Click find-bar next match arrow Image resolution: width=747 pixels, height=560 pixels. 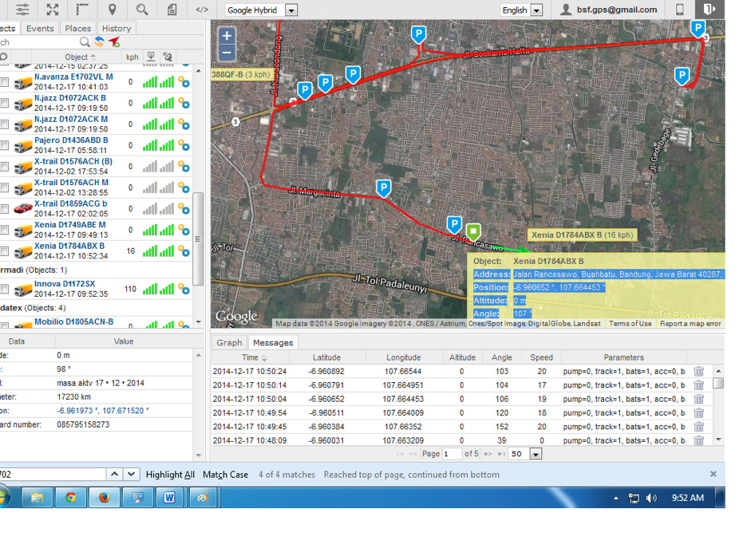tap(131, 475)
